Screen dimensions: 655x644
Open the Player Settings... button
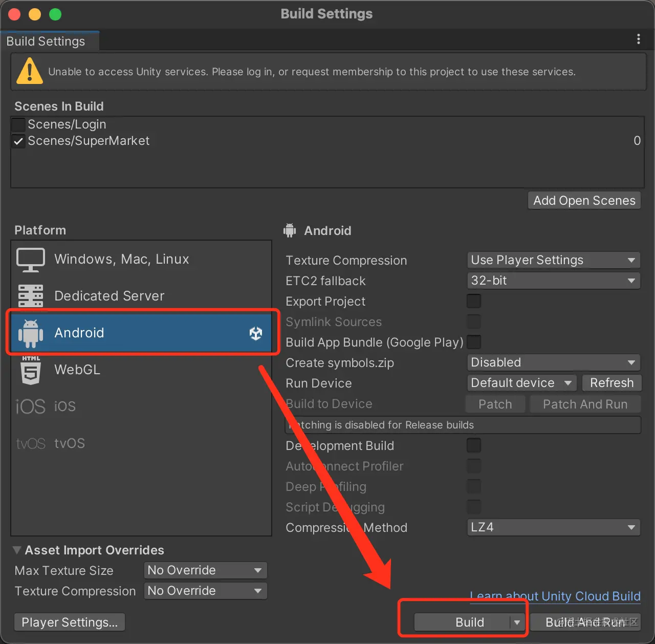tap(70, 622)
